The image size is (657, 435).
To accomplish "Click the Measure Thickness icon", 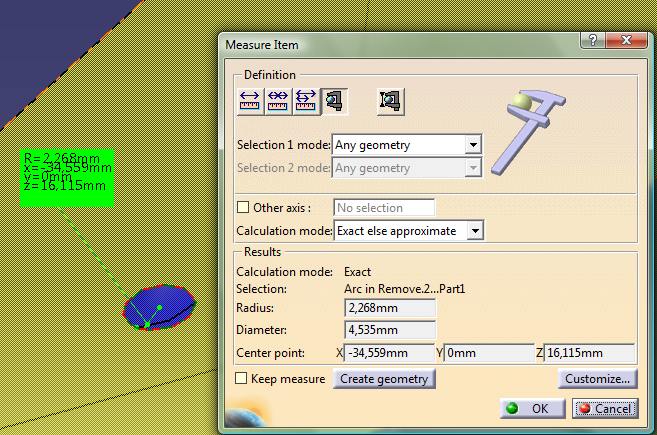I will 390,100.
